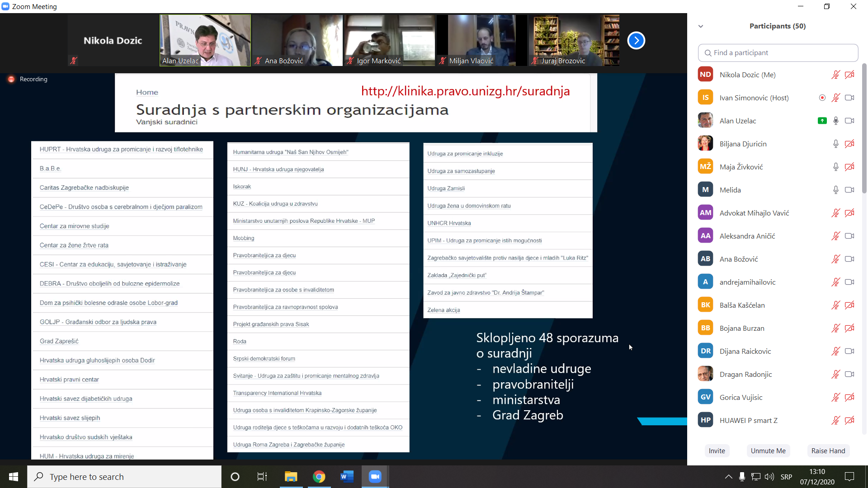The width and height of the screenshot is (868, 488).
Task: Click Gorica Vujisic camera off icon
Action: tap(849, 397)
